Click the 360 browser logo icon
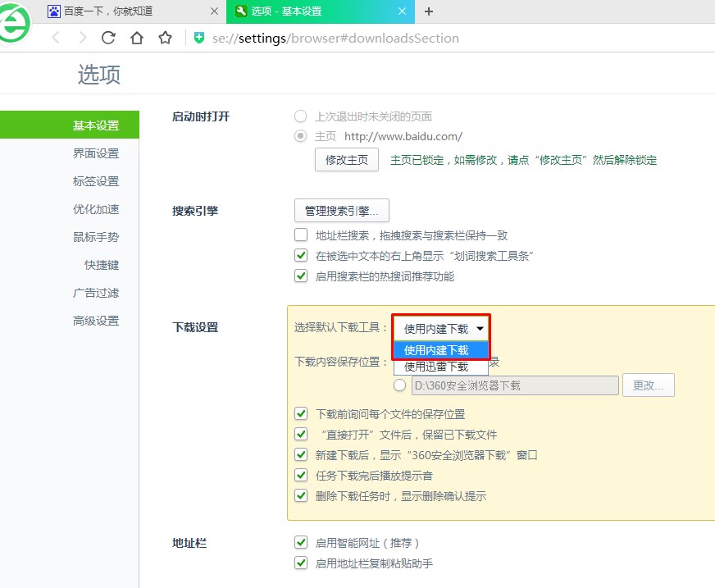 (x=14, y=23)
